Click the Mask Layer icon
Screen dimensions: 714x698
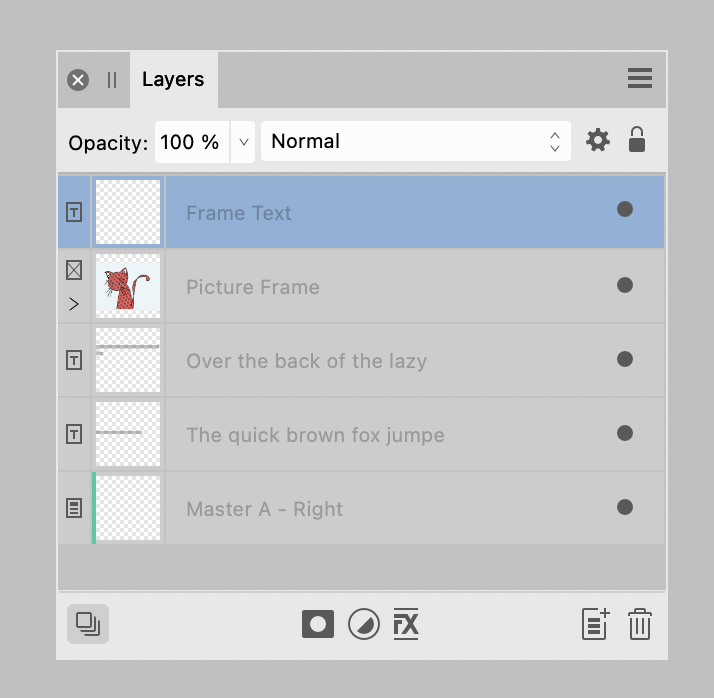[x=318, y=624]
